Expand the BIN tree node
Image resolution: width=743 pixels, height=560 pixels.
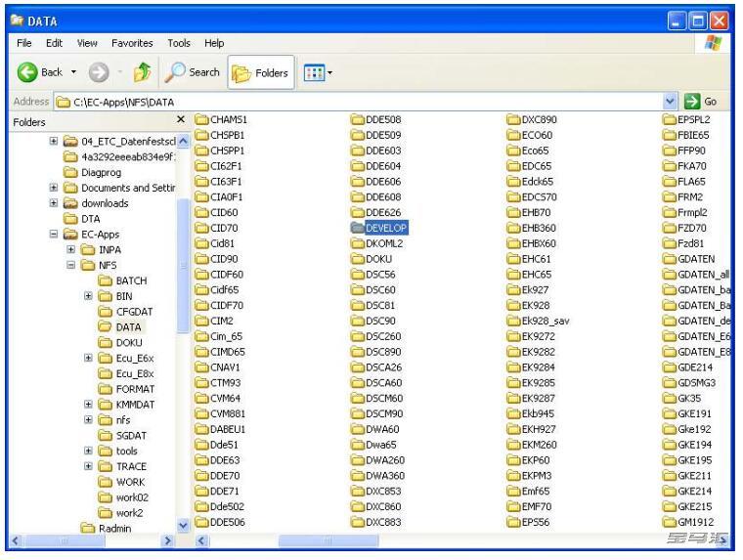coord(88,295)
